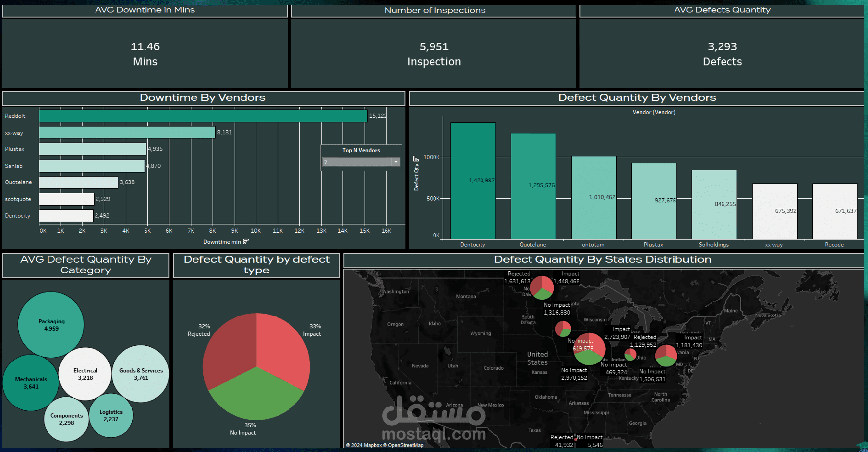This screenshot has height=452, width=868.
Task: Select the Quotelane bar in Downtime By Vendors
Action: point(79,182)
